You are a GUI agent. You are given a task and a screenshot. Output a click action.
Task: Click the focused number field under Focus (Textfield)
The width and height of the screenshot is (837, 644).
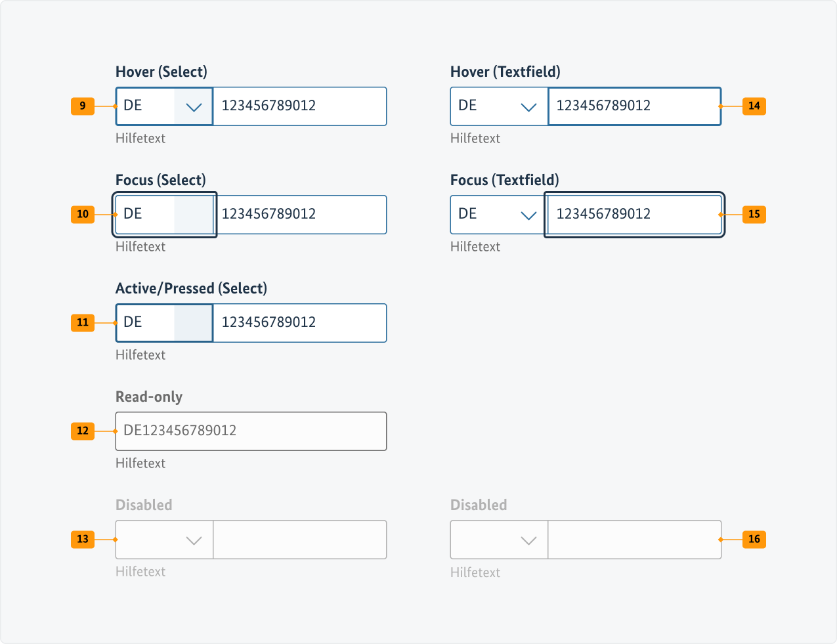634,215
